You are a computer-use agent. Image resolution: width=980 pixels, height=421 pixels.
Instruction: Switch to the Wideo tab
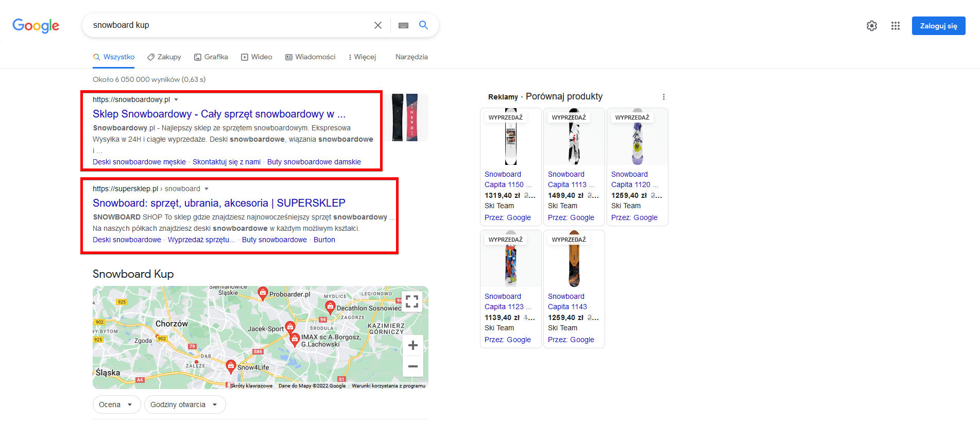[x=256, y=57]
